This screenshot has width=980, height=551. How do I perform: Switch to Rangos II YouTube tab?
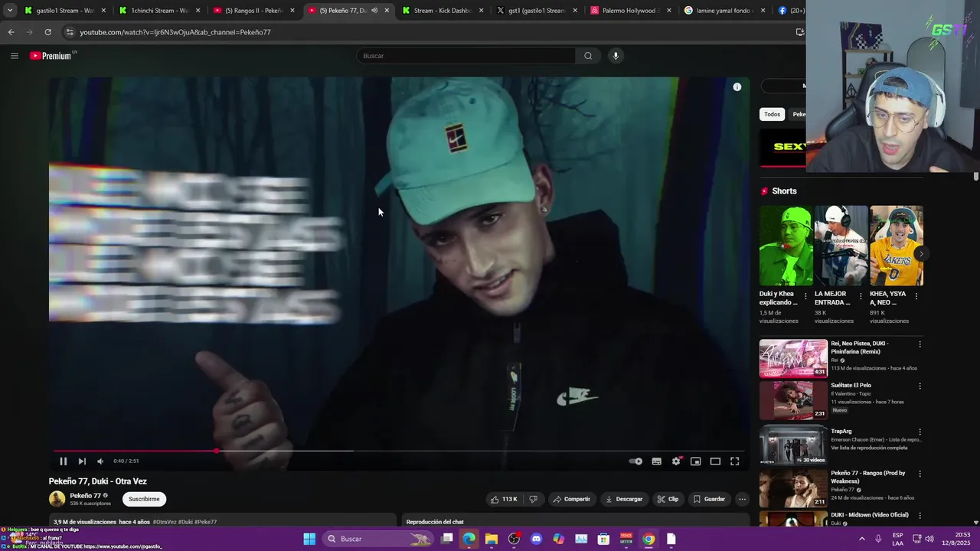tap(253, 11)
